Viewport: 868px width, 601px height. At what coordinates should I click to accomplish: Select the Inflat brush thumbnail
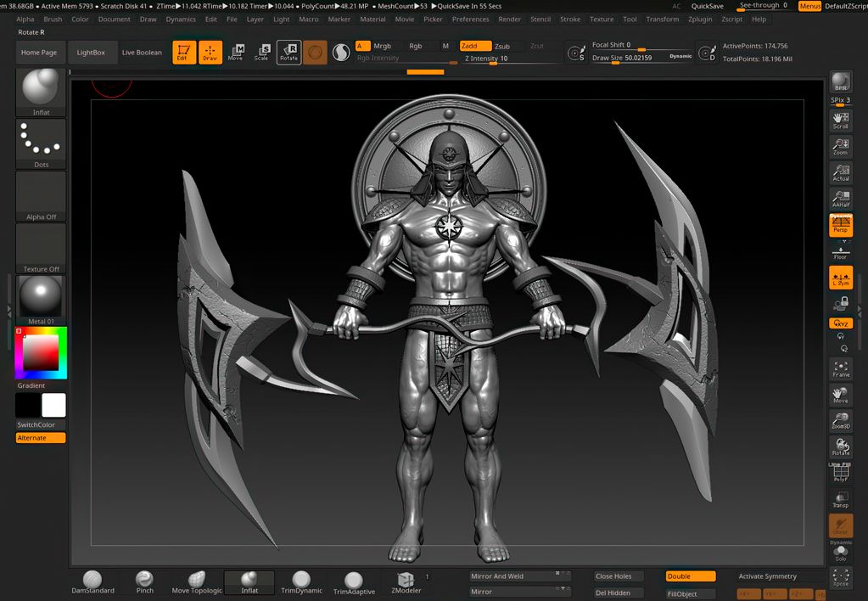pos(41,92)
